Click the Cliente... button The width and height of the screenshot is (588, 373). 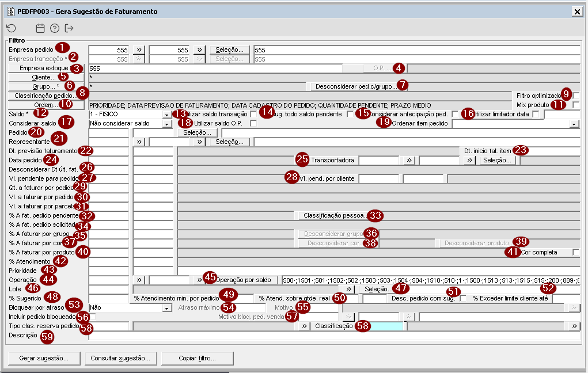[x=47, y=77]
